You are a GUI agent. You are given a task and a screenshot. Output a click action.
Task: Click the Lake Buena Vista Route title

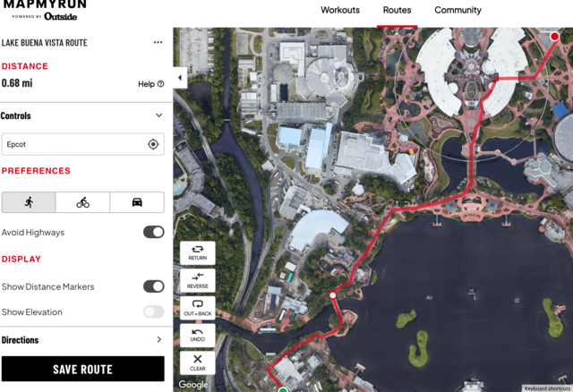(x=44, y=43)
